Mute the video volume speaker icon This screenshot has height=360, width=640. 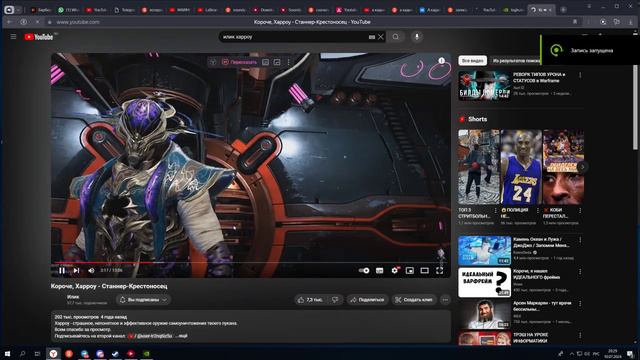point(91,270)
